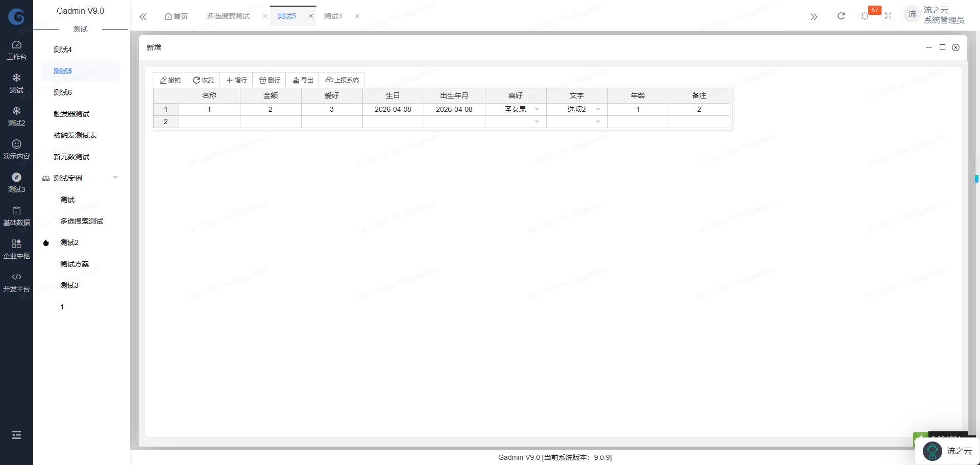980x465 pixels.
Task: Close the 多选搜索测试 tab
Action: (264, 16)
